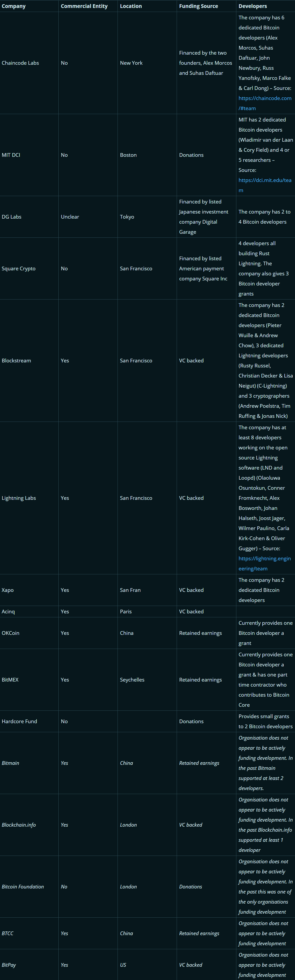The image size is (295, 980).
Task: Click the Bitcoin Foundation italic entry
Action: tap(23, 886)
